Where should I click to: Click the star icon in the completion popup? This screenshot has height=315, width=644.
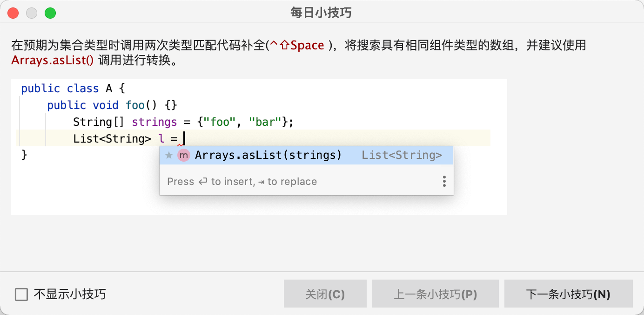coord(169,156)
